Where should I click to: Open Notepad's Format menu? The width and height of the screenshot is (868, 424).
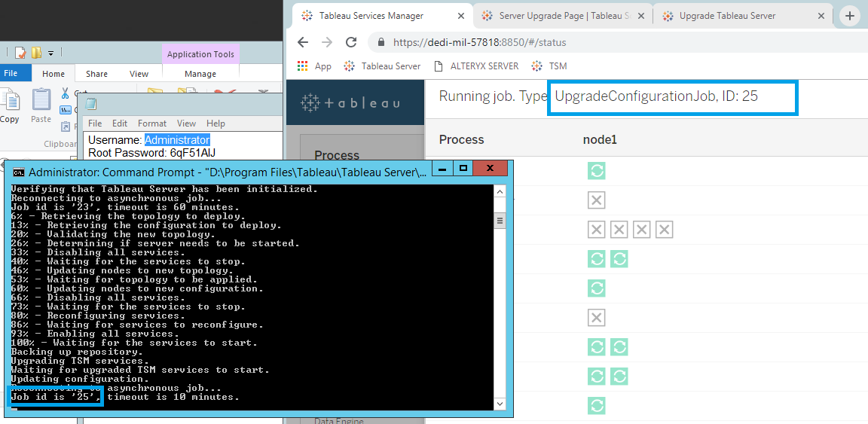(x=151, y=124)
